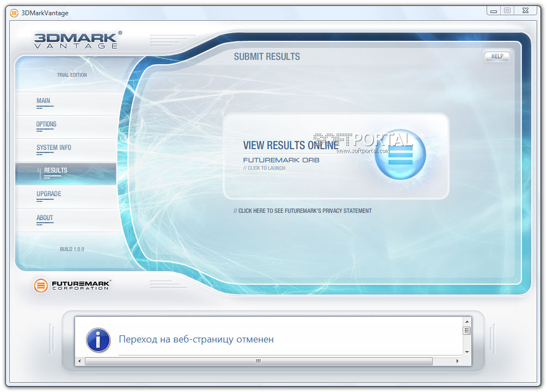
Task: Open Futuremark's privacy statement link
Action: point(303,211)
